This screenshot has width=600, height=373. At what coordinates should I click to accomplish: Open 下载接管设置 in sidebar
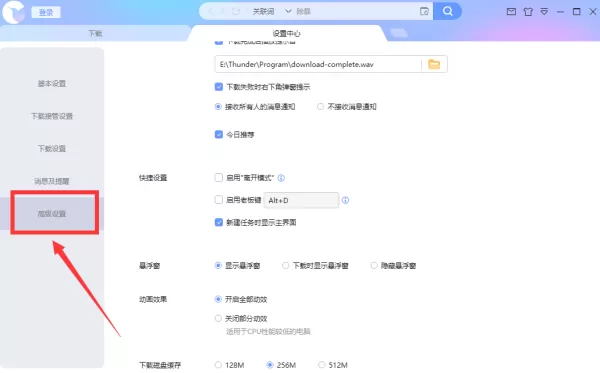[x=52, y=116]
